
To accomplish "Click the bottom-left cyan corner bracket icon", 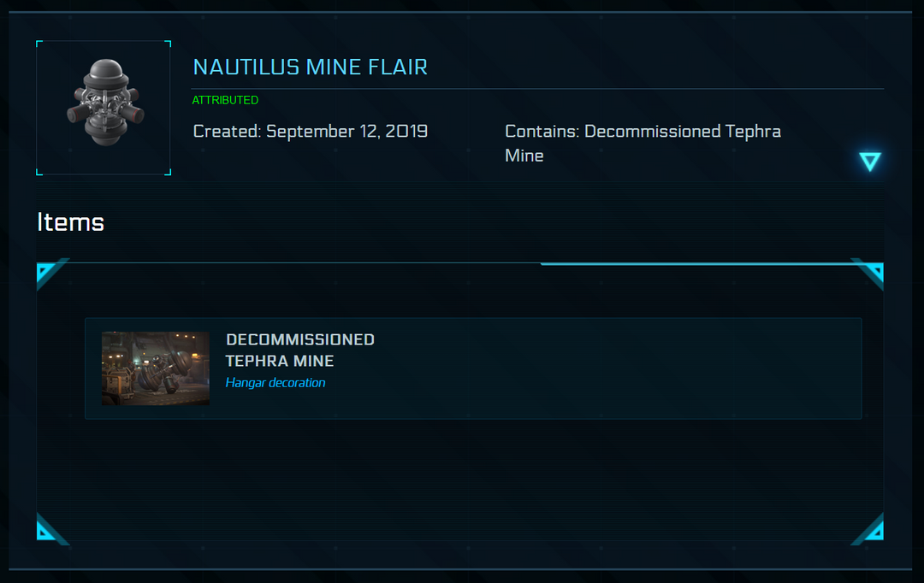I will (48, 531).
